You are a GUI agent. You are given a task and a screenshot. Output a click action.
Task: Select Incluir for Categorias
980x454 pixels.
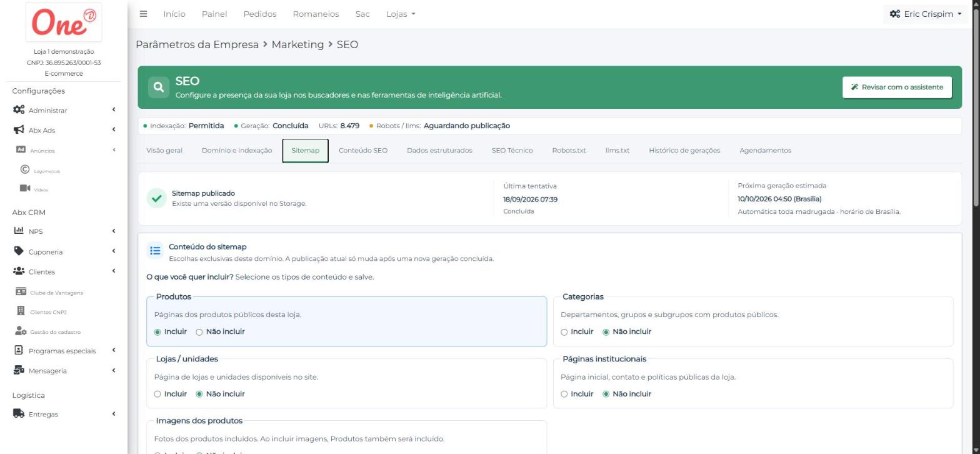coord(564,332)
